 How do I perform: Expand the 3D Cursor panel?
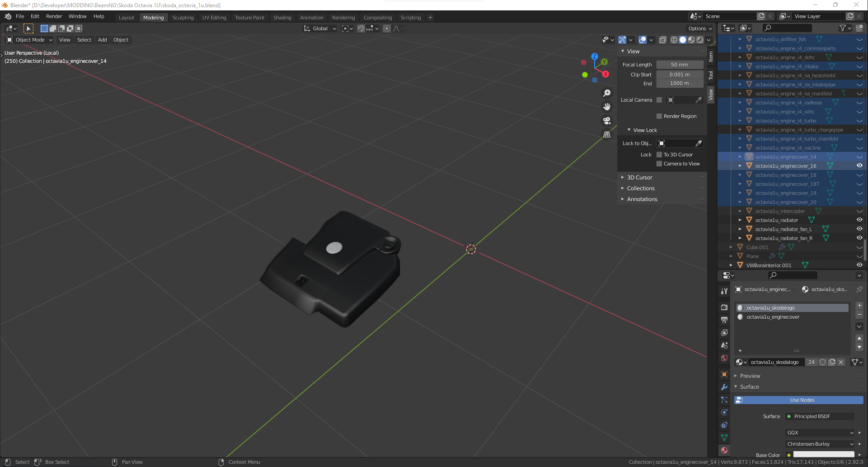click(x=639, y=178)
